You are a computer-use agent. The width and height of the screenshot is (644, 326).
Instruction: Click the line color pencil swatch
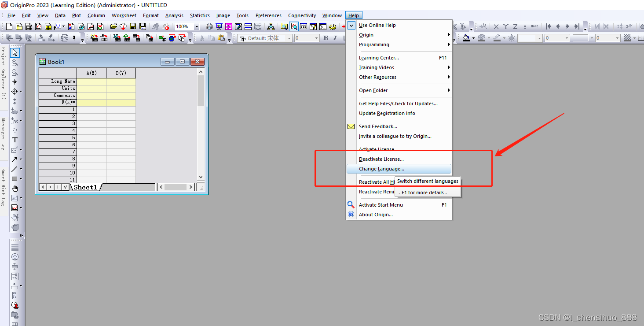(x=496, y=38)
